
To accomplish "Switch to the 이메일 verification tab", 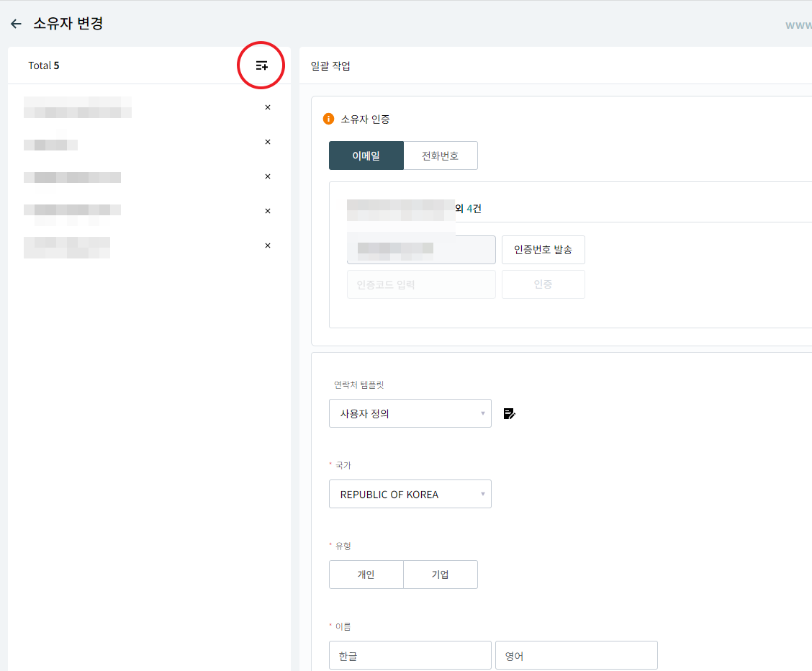I will pyautogui.click(x=366, y=156).
